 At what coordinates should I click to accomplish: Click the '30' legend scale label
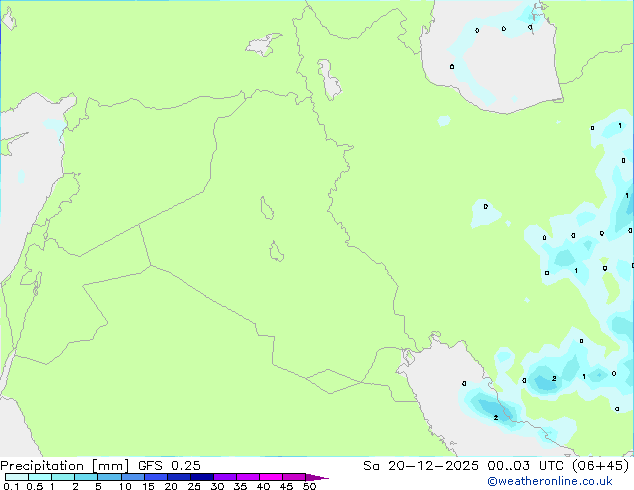pyautogui.click(x=217, y=486)
